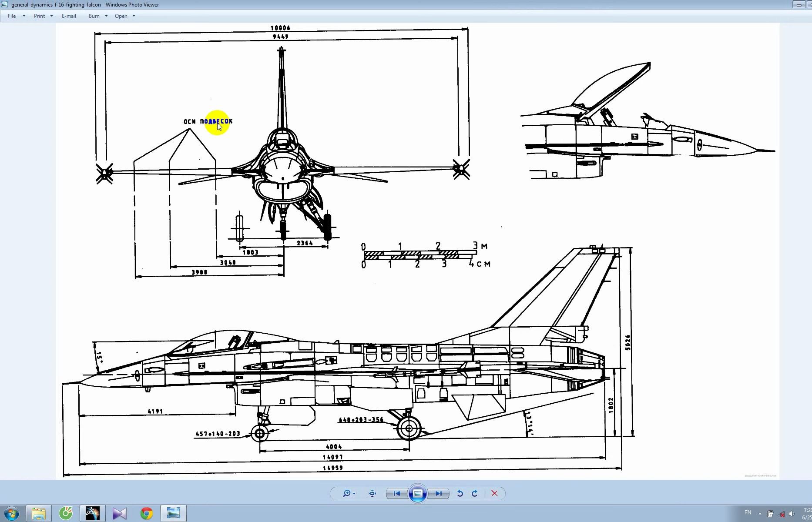Fit the image to actual size

coord(372,493)
